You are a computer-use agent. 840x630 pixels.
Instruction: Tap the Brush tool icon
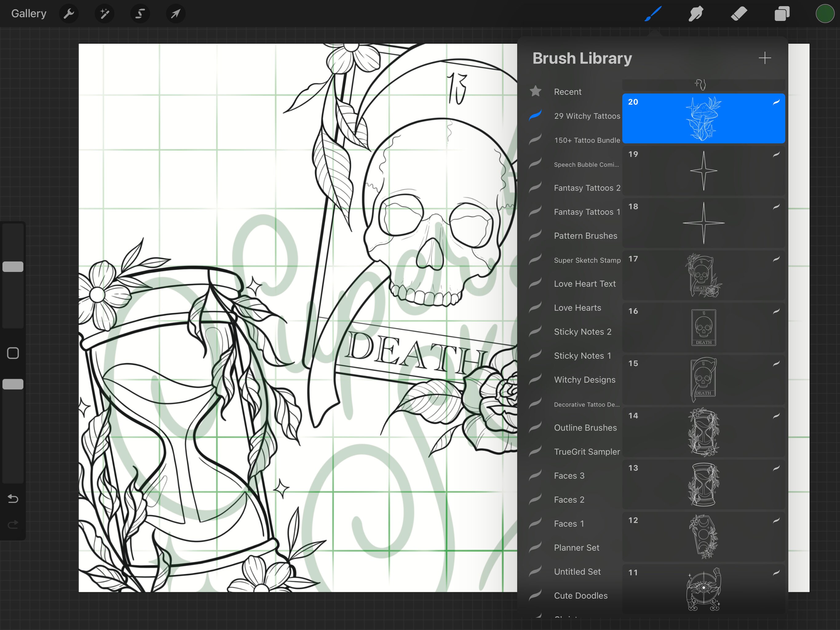point(653,14)
